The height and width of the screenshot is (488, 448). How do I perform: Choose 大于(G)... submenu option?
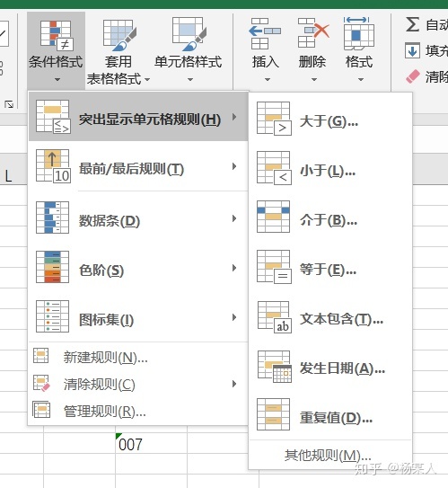330,119
